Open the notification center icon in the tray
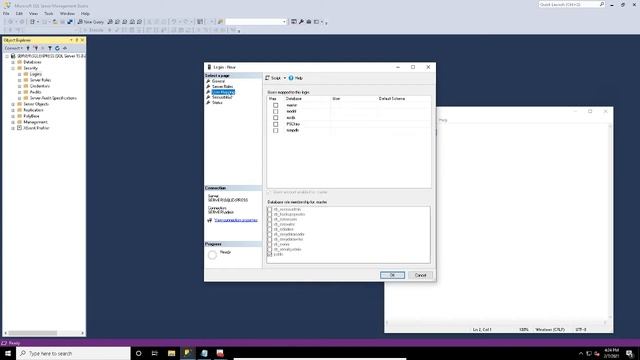Viewport: 640px width, 360px height. [x=629, y=353]
